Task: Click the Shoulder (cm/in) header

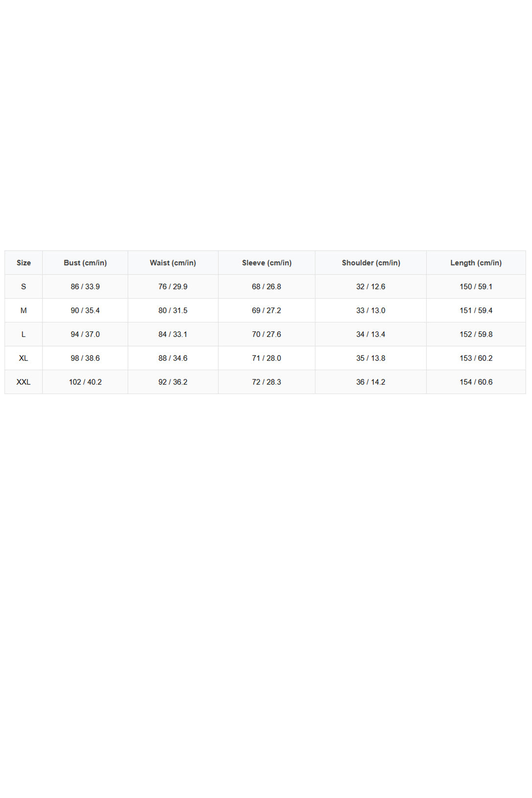Action: (371, 263)
